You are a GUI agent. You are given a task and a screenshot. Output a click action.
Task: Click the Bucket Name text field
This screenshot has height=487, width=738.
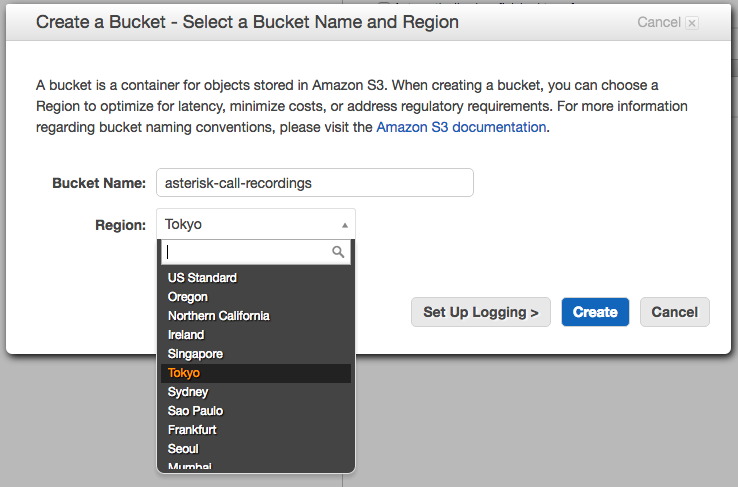tap(314, 183)
